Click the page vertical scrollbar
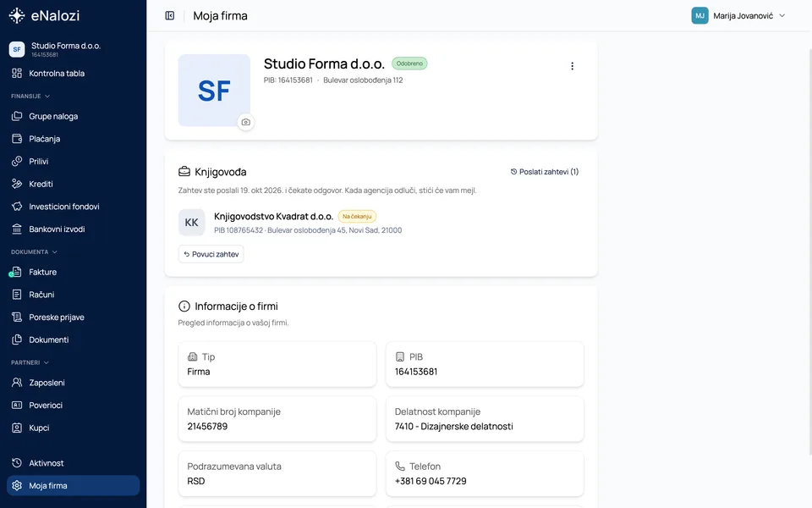812x508 pixels. (x=809, y=251)
